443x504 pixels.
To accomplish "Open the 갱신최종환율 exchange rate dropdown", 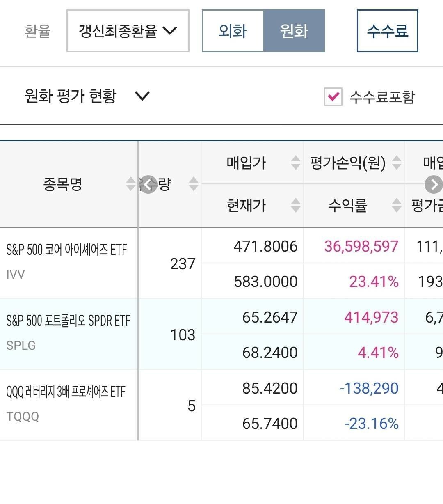I will pos(128,31).
